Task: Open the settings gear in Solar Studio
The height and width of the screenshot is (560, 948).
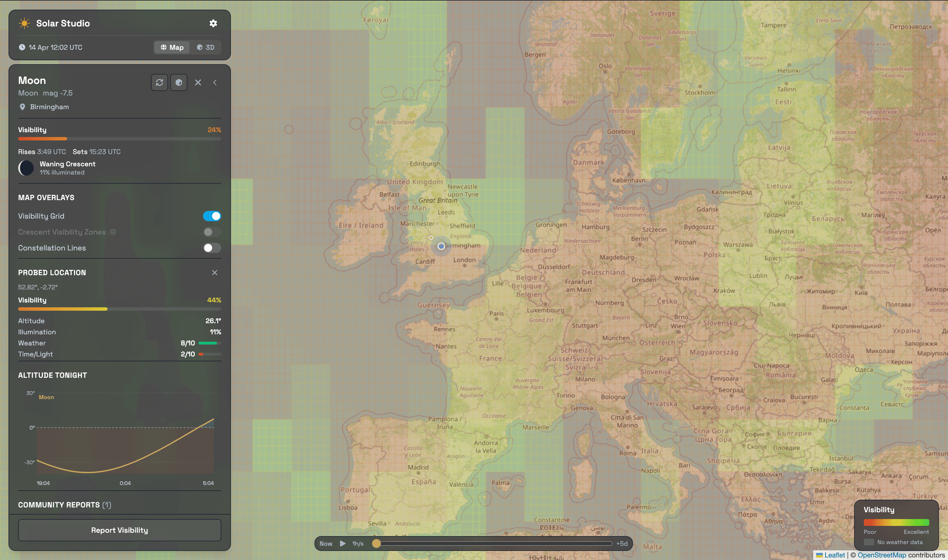Action: pyautogui.click(x=213, y=23)
